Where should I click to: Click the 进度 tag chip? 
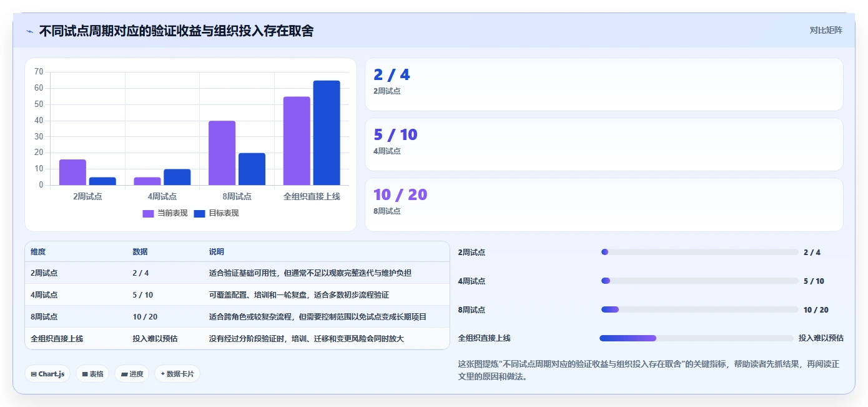(132, 374)
